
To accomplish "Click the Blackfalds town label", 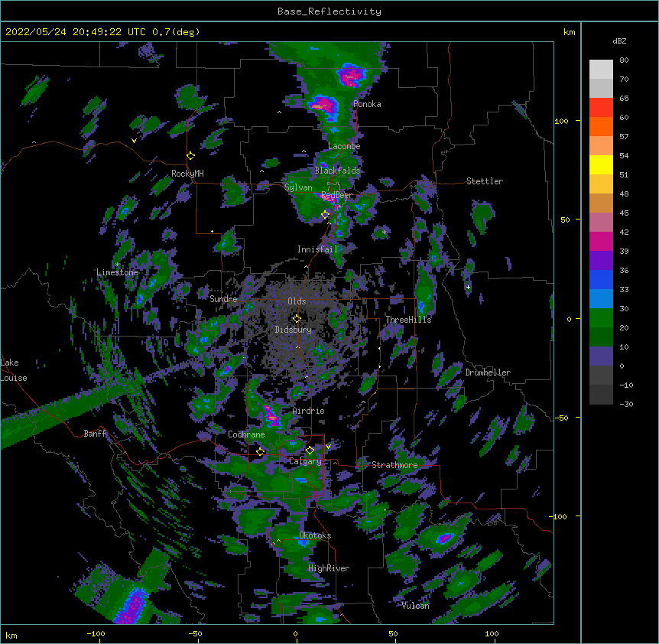I will click(337, 171).
